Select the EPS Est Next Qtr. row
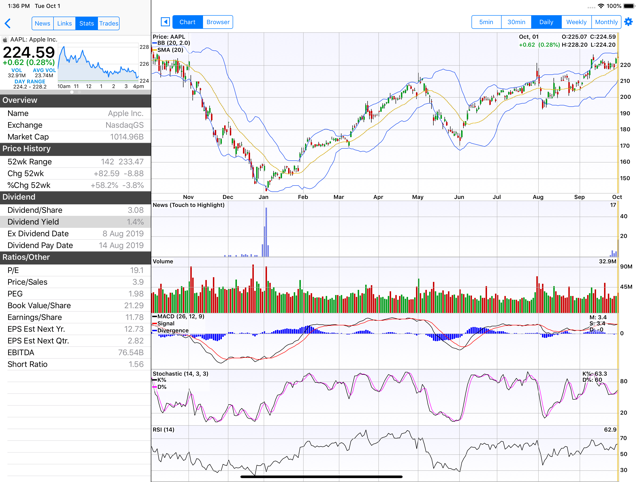Viewport: 643px width, 482px height. coord(75,341)
